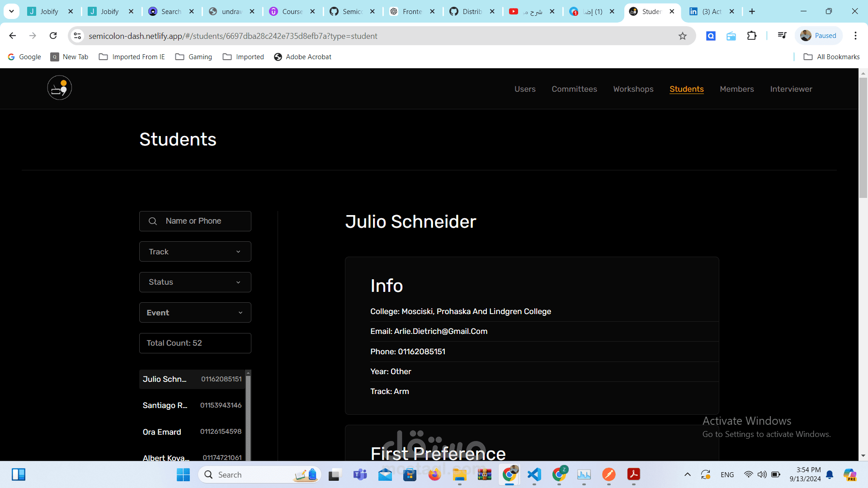Select student Santiago R. from list
The image size is (868, 488).
192,405
